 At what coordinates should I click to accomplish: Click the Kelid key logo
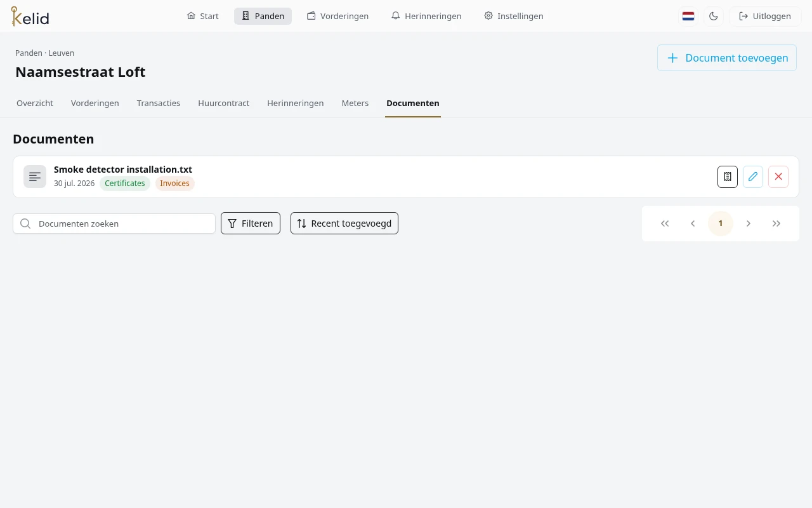tap(30, 16)
